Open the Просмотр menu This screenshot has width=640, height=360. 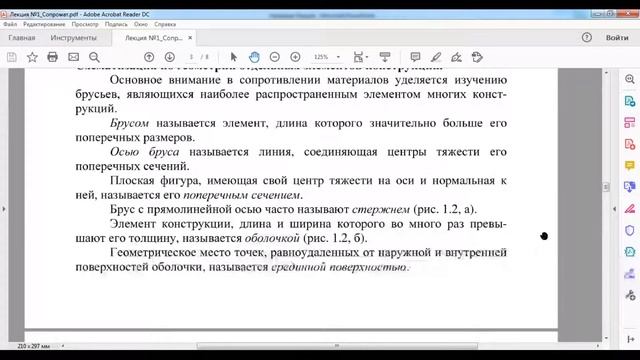tap(85, 24)
